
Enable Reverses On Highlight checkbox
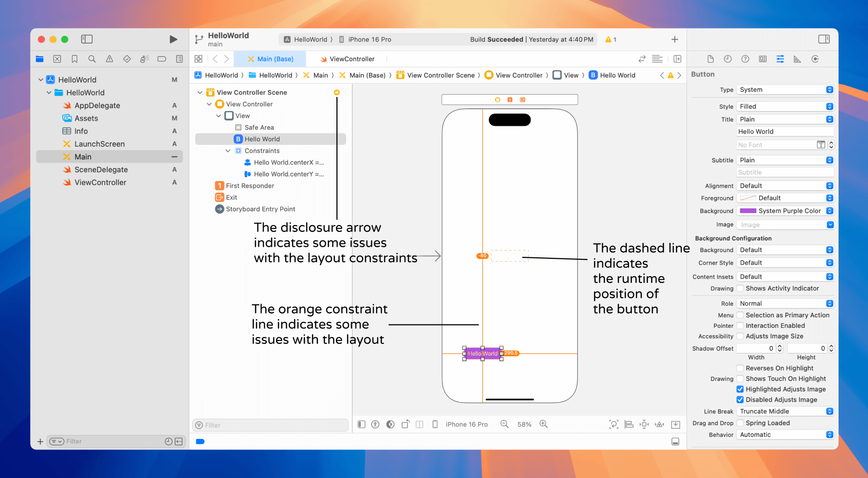[x=740, y=368]
